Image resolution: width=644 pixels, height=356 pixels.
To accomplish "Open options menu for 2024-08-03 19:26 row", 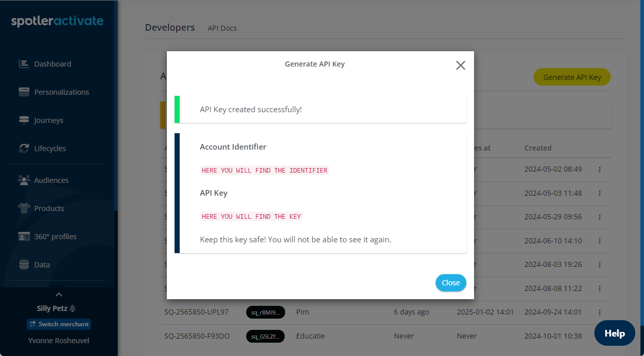I will tap(599, 265).
